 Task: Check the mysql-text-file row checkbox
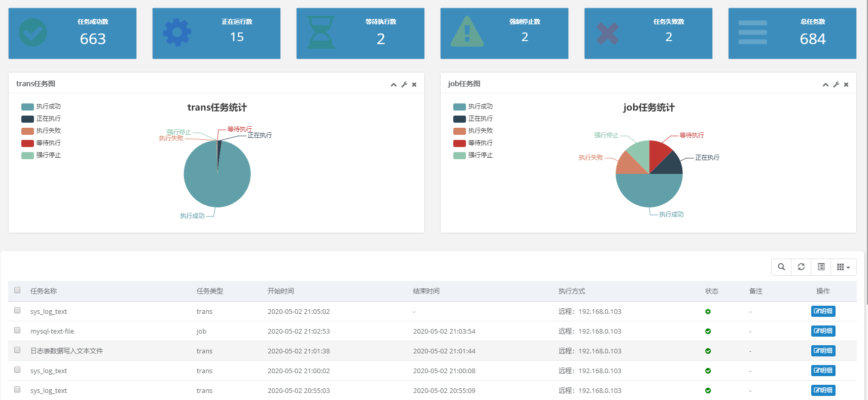click(17, 330)
